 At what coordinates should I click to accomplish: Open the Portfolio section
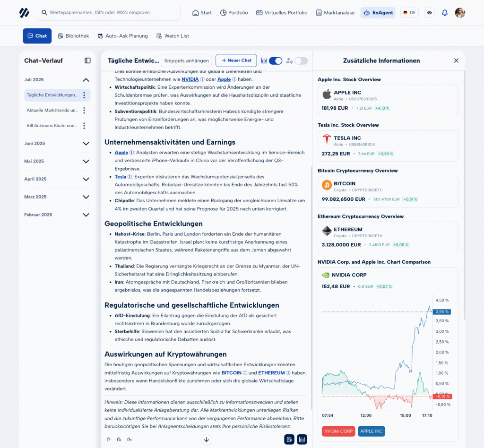point(234,13)
